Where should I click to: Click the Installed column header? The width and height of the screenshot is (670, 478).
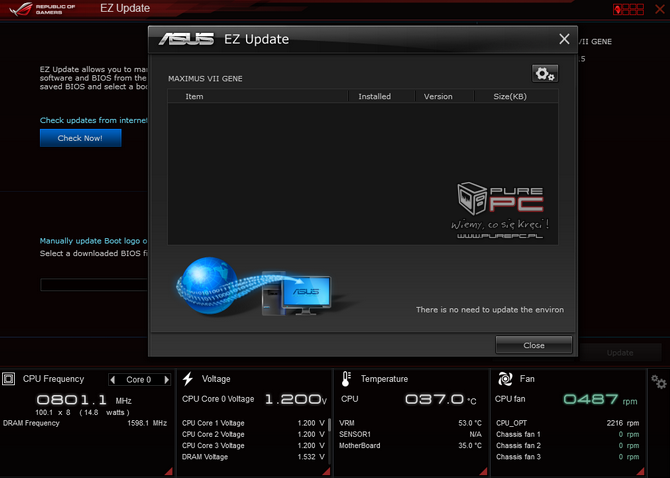[374, 97]
